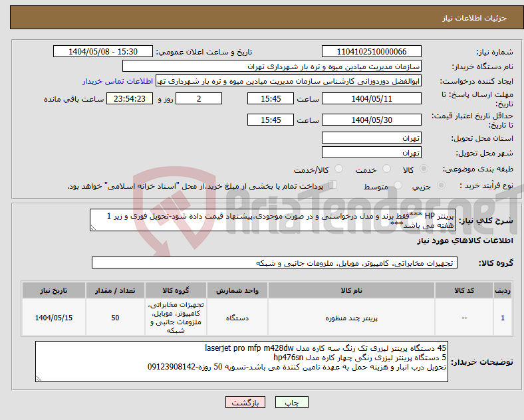Viewport: 524px width, 420px height.
Task: Open اطلاعات تماس خریدار link
Action: 118,81
